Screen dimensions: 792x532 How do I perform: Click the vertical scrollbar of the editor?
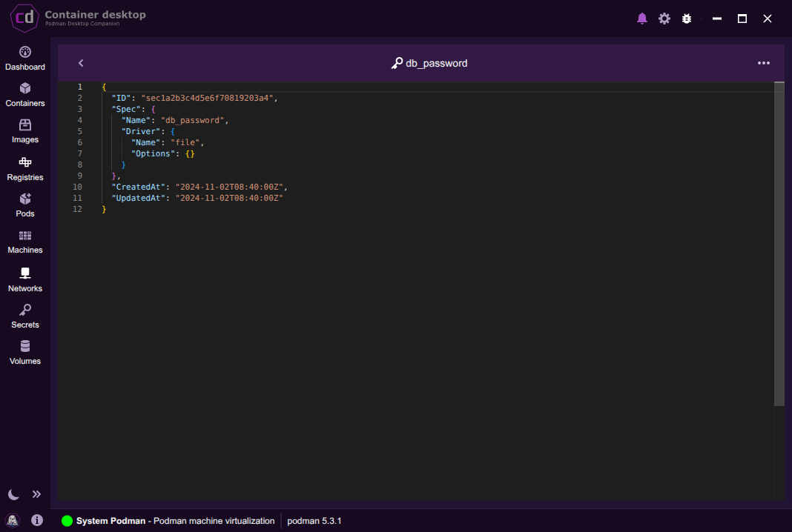point(779,243)
